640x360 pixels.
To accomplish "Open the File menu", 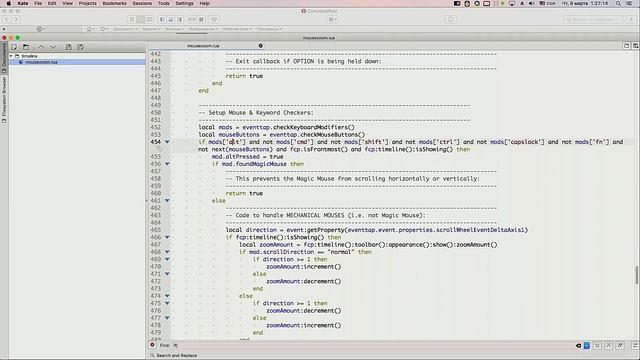I will click(38, 3).
